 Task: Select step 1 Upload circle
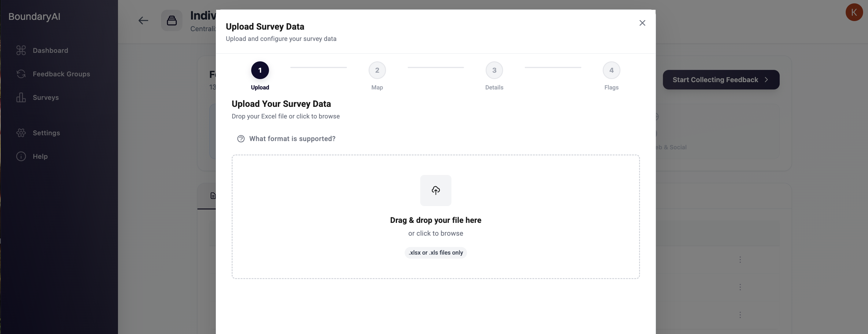pos(260,70)
